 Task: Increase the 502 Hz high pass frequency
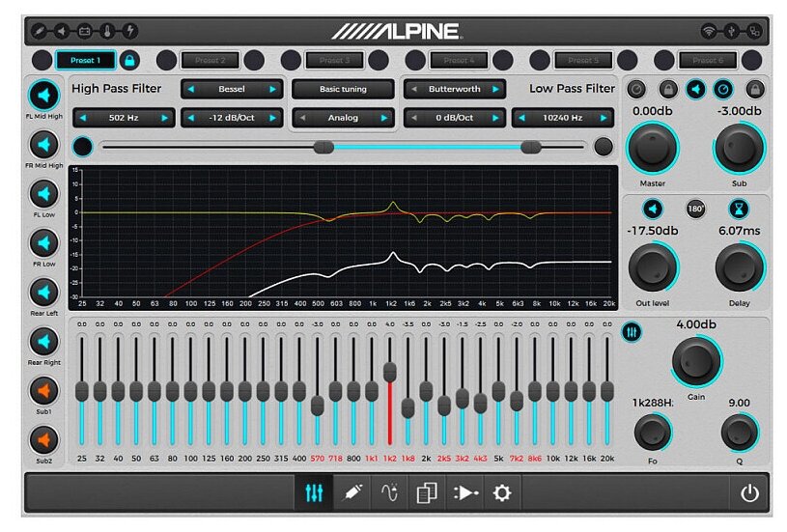click(x=164, y=118)
